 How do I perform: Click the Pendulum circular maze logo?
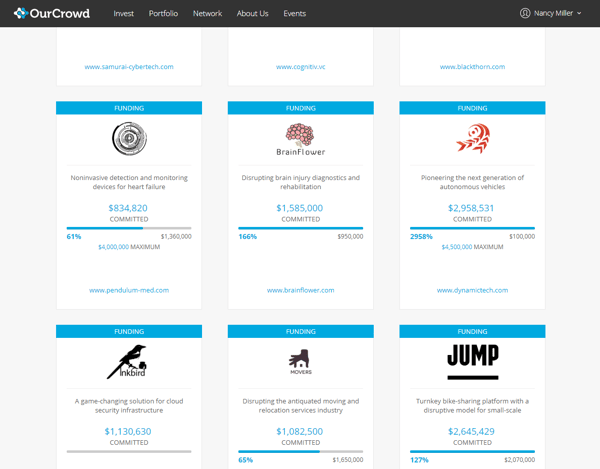129,138
